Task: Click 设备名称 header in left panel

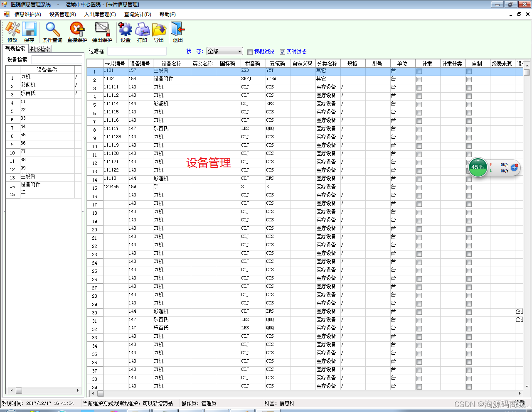Action: (x=47, y=70)
